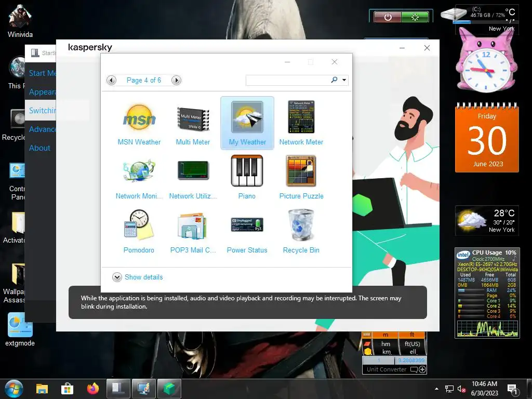This screenshot has height=399, width=532.
Task: Click the C: drive meter gadget
Action: coord(479,16)
